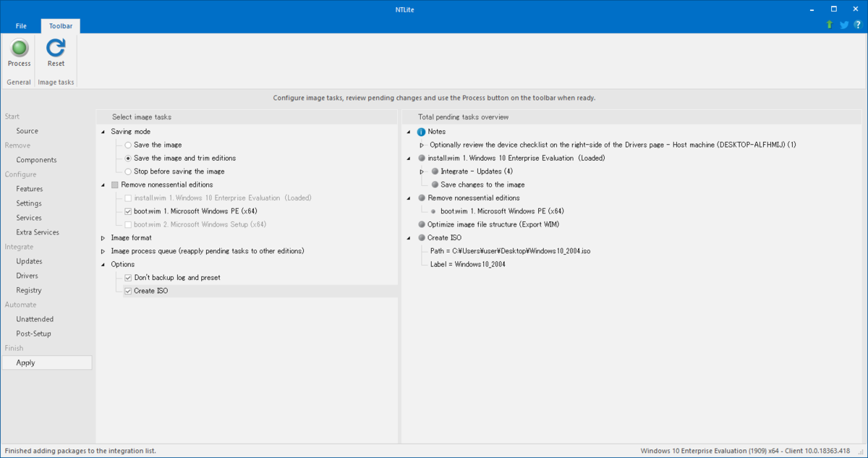Click boot.wim entry in pending tasks overview

tap(502, 211)
